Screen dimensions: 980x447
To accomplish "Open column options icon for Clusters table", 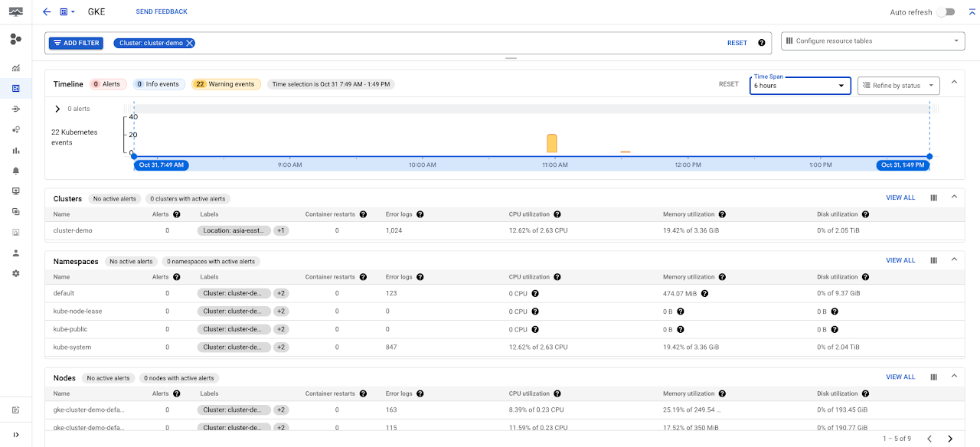I will coord(933,197).
